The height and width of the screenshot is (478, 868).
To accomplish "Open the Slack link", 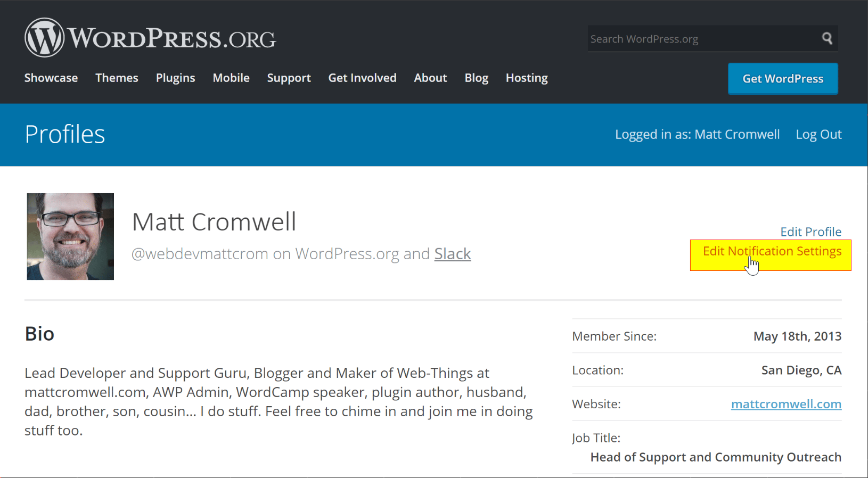I will pos(453,254).
